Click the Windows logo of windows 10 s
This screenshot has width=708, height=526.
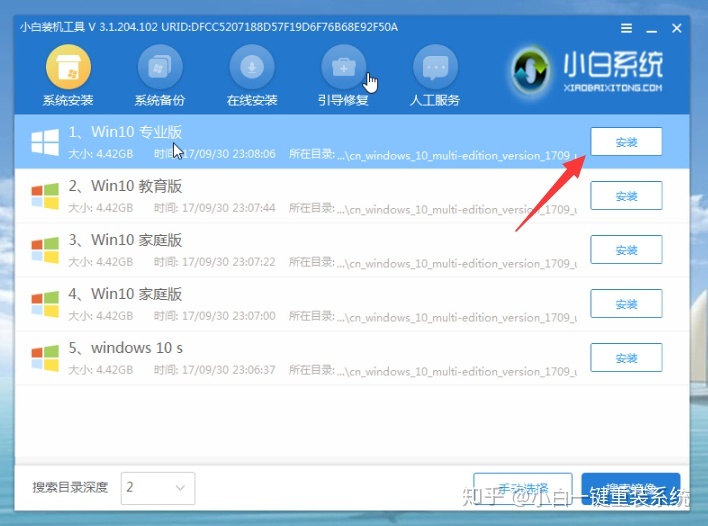click(45, 358)
